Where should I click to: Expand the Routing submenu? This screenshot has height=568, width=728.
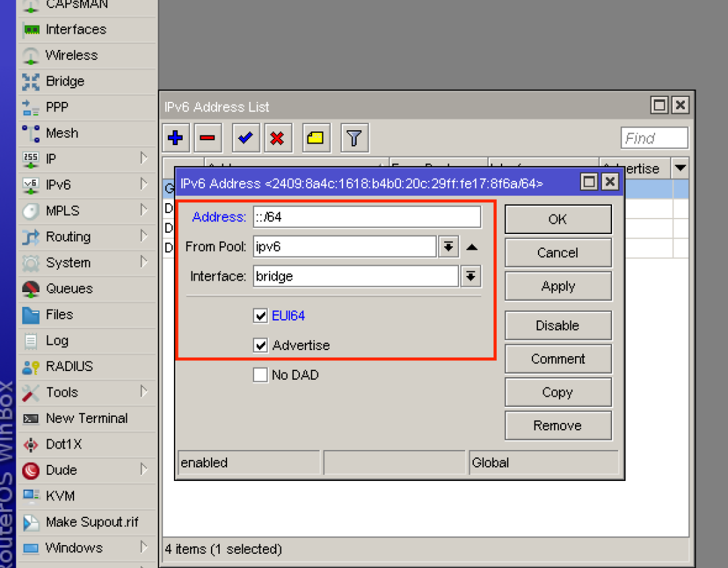click(x=144, y=236)
